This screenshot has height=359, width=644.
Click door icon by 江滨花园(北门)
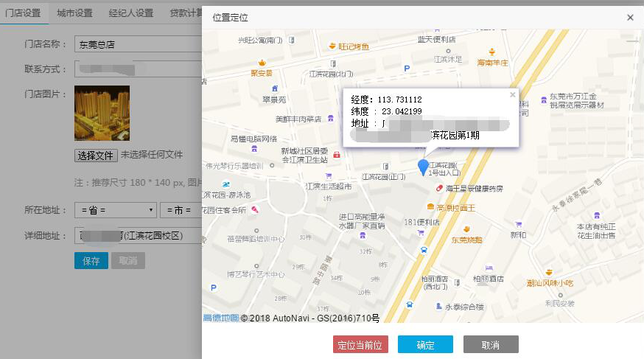click(333, 64)
